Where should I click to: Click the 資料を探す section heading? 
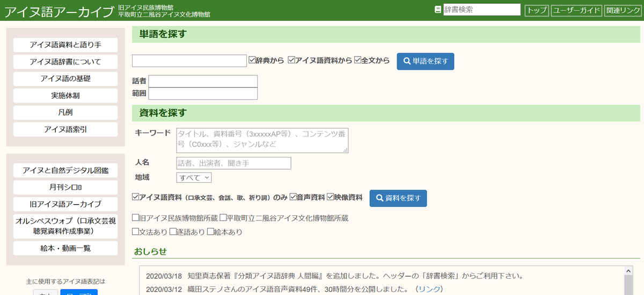click(163, 113)
